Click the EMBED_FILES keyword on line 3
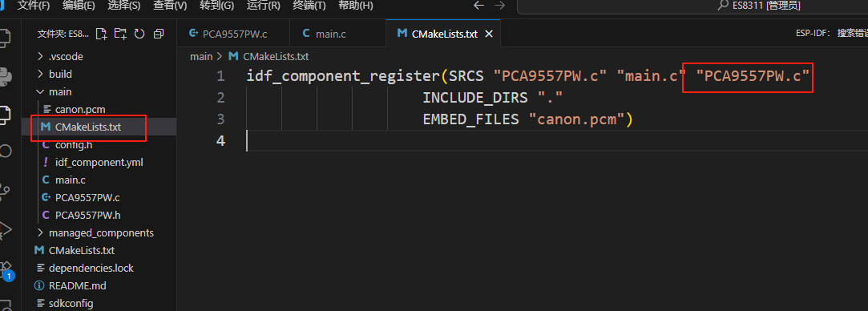This screenshot has height=311, width=868. pos(471,119)
